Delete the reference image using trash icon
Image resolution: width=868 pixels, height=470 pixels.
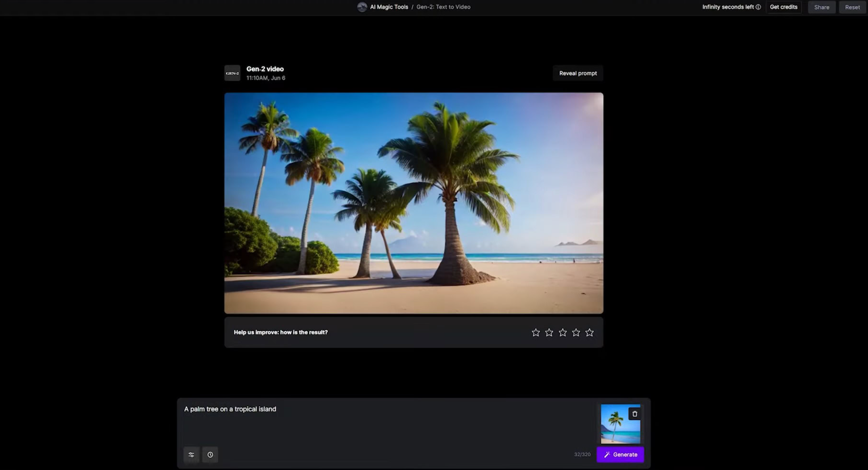(635, 414)
